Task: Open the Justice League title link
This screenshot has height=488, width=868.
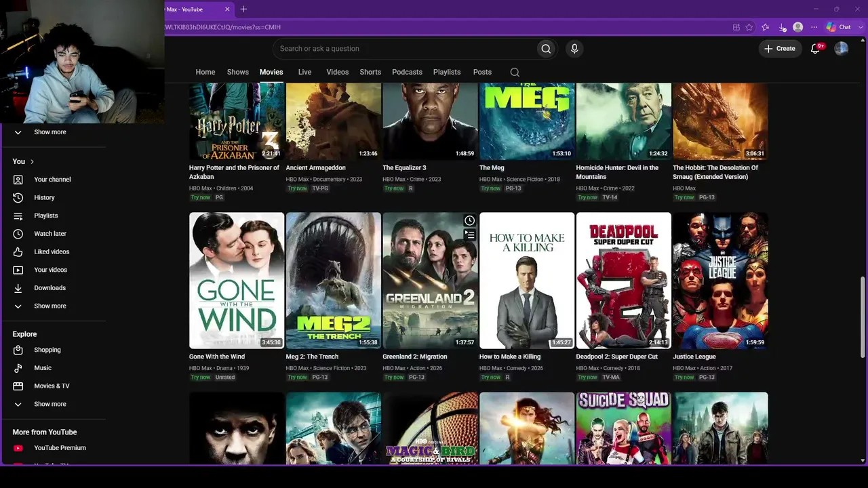Action: click(694, 357)
